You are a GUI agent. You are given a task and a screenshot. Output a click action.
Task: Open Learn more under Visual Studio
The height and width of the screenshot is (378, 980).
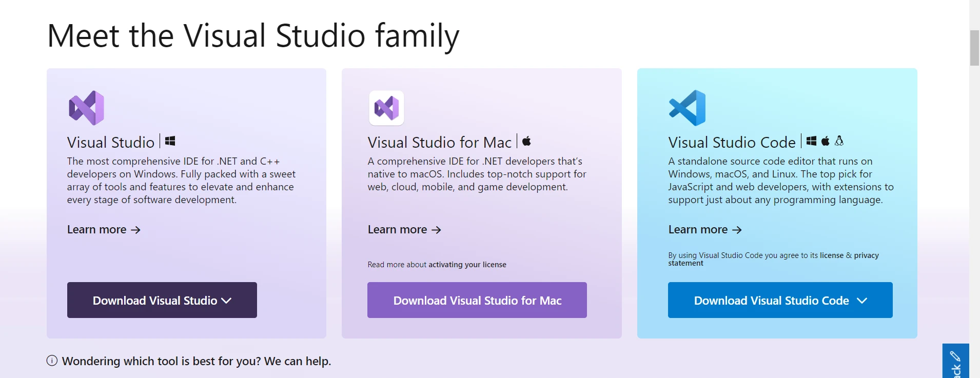(x=104, y=229)
